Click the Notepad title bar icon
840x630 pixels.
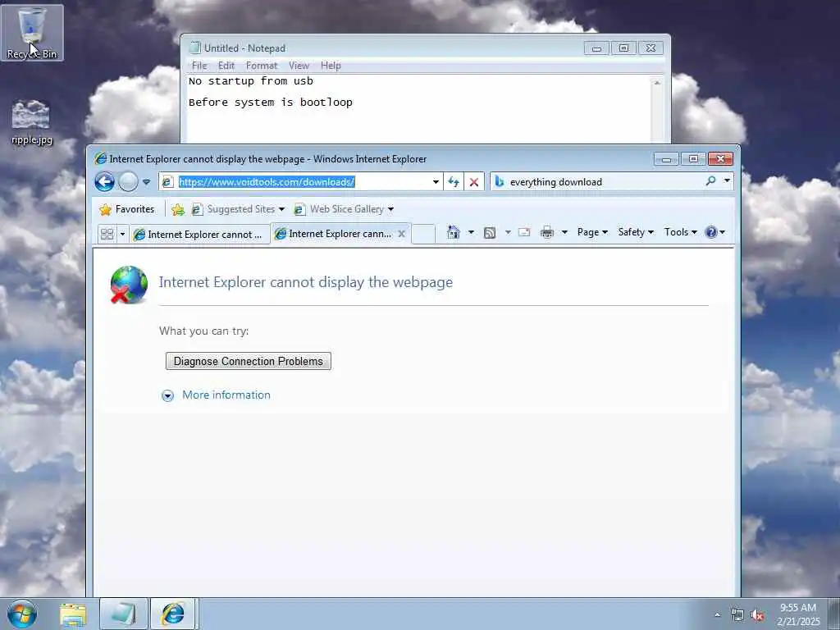[195, 48]
